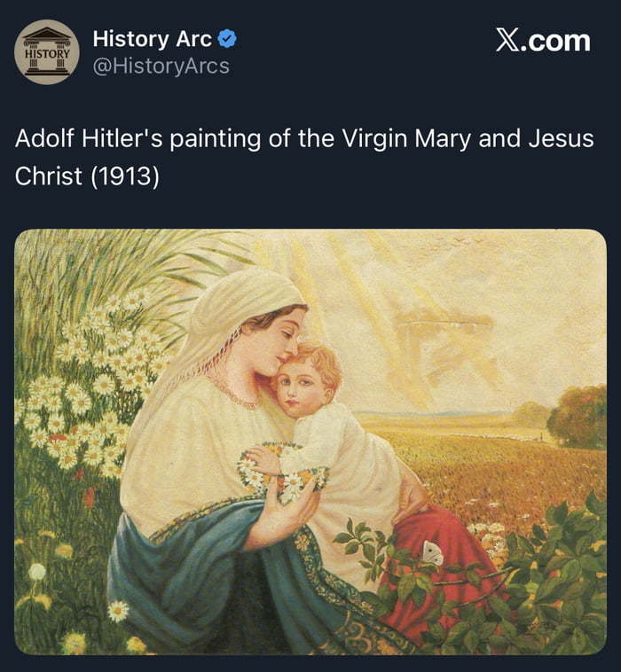The width and height of the screenshot is (621, 672).
Task: Click the X logo in the watermark
Action: (x=508, y=41)
